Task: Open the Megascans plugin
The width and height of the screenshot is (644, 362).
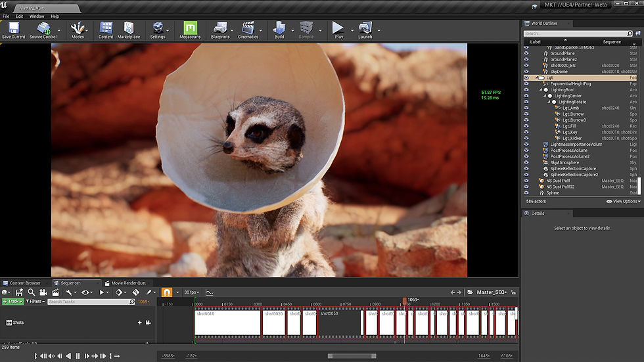Action: tap(190, 30)
